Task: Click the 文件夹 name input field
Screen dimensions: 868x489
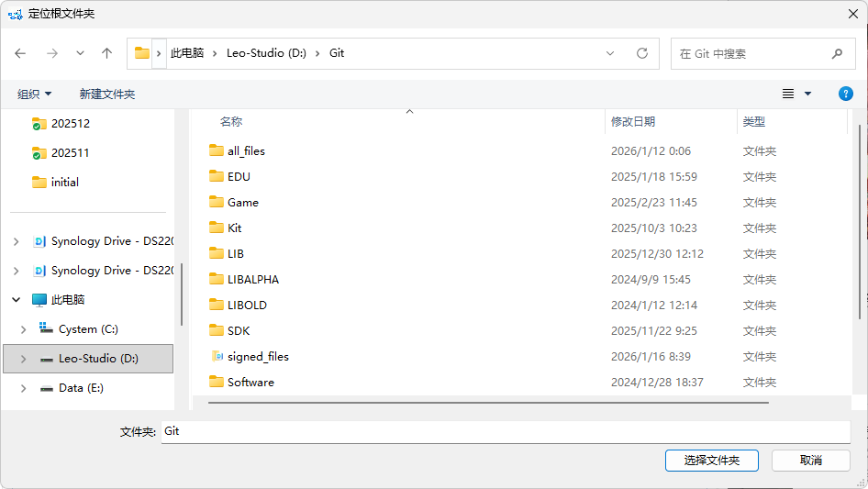Action: coord(505,431)
